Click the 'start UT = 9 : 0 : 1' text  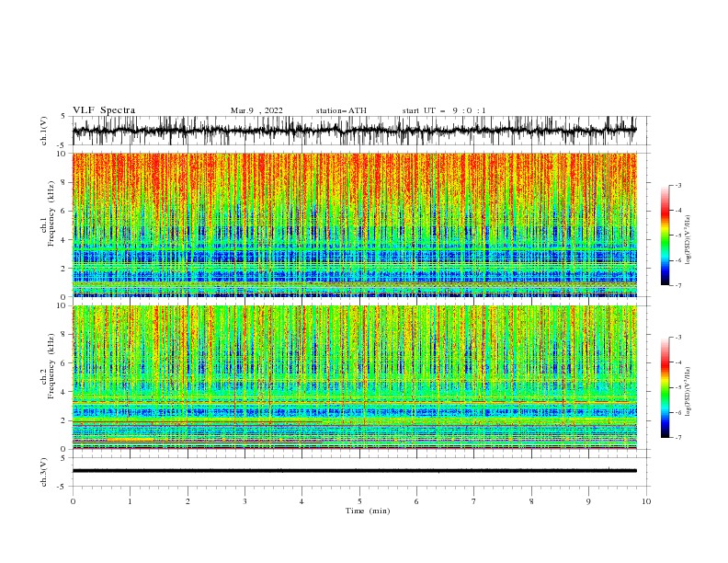pos(444,110)
